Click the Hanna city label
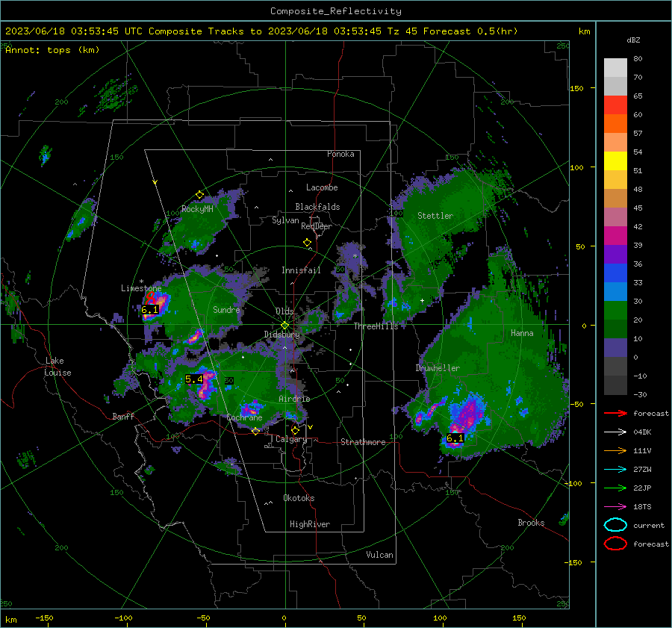 tap(522, 333)
